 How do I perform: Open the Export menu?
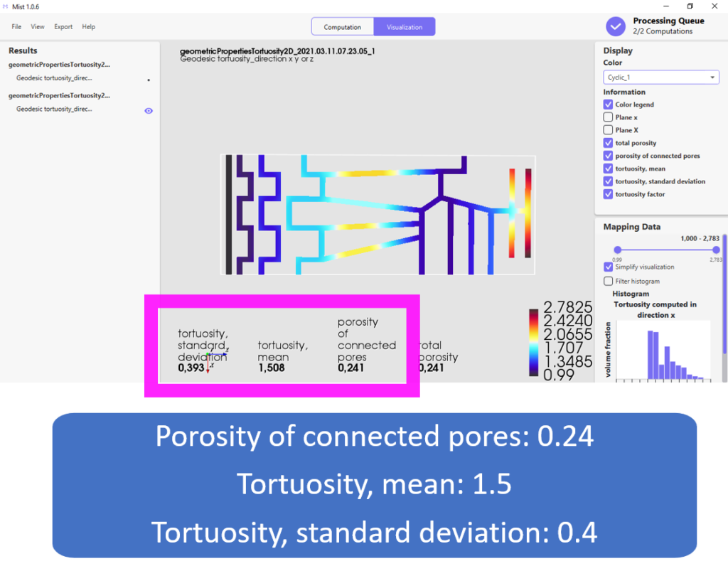pos(63,27)
